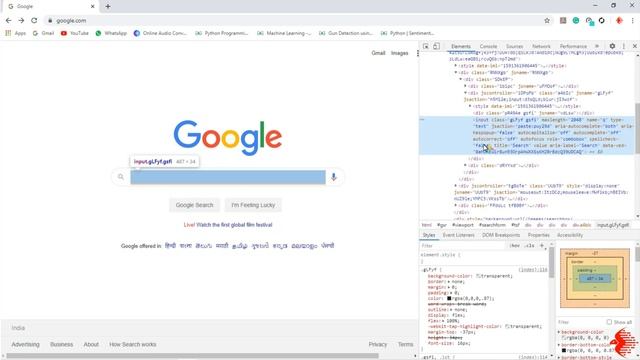Open the Event Listeners sub-tab
Viewport: 640px width, 360px height.
click(x=458, y=235)
